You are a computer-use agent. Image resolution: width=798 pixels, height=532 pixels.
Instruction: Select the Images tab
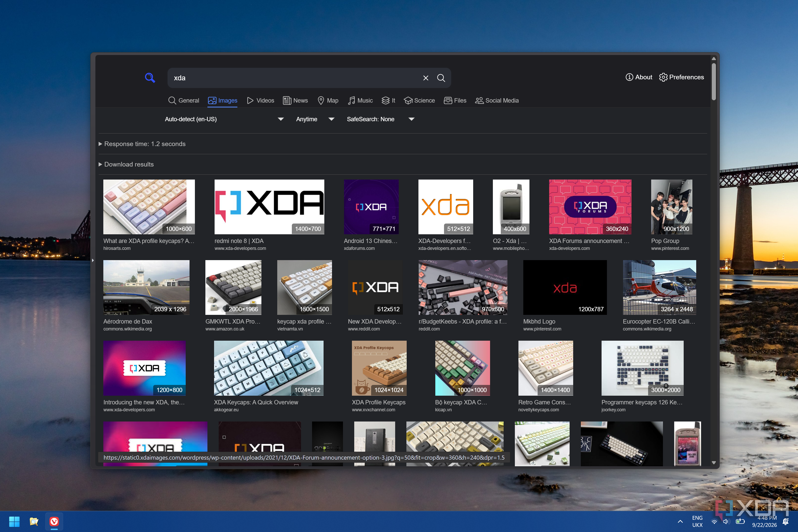(223, 101)
